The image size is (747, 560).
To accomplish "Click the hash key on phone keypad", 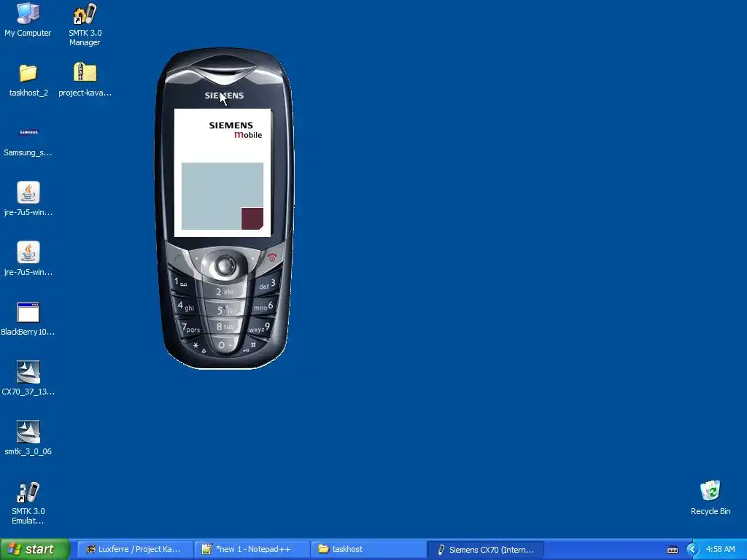I will [x=252, y=346].
